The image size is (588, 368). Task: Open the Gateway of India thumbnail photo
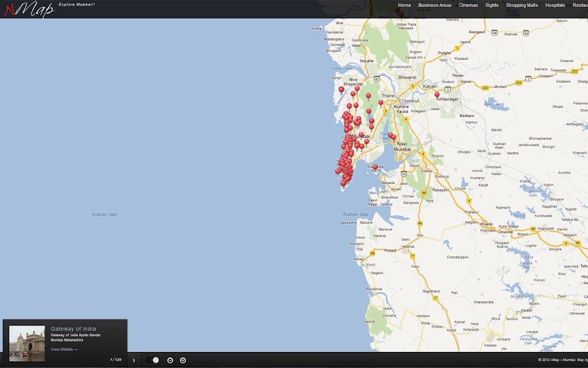click(x=27, y=343)
